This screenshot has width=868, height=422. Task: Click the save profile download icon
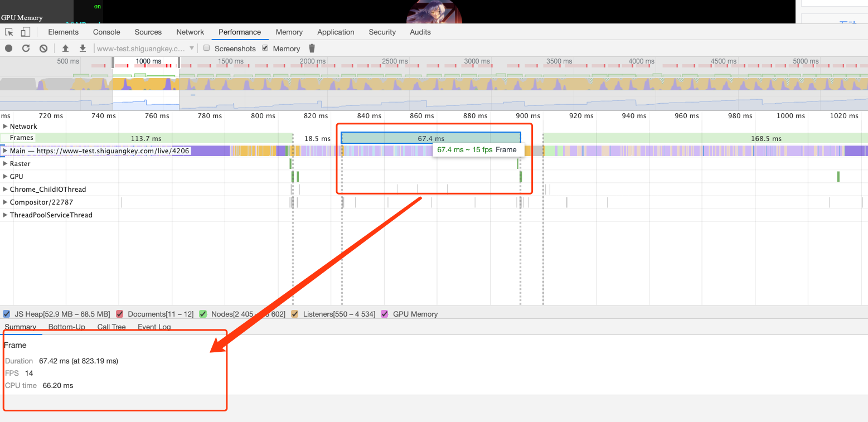coord(83,48)
